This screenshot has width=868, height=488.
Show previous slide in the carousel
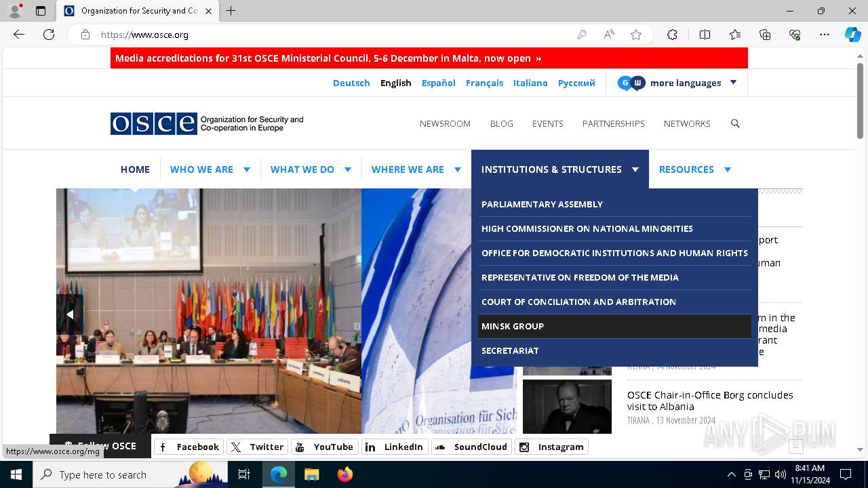pos(69,314)
